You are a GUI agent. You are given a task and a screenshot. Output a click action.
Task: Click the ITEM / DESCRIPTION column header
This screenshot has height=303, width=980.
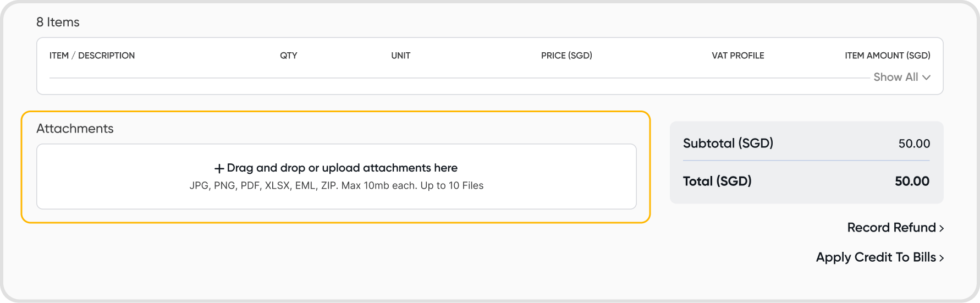92,56
